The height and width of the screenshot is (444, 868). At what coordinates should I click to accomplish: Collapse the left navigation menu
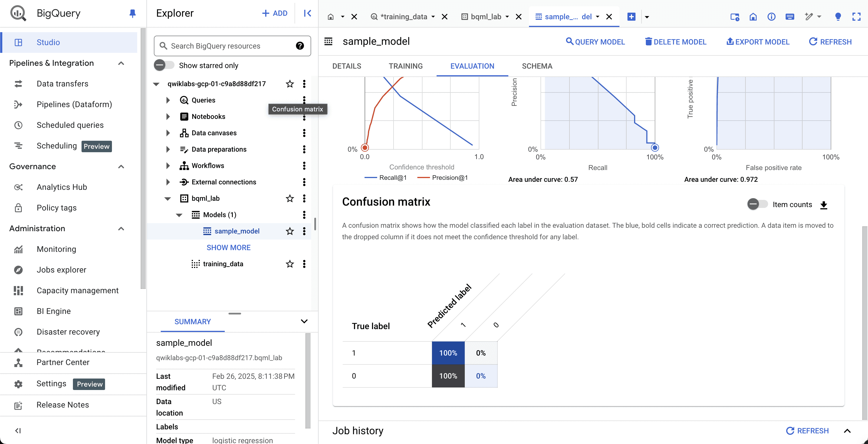coord(18,431)
